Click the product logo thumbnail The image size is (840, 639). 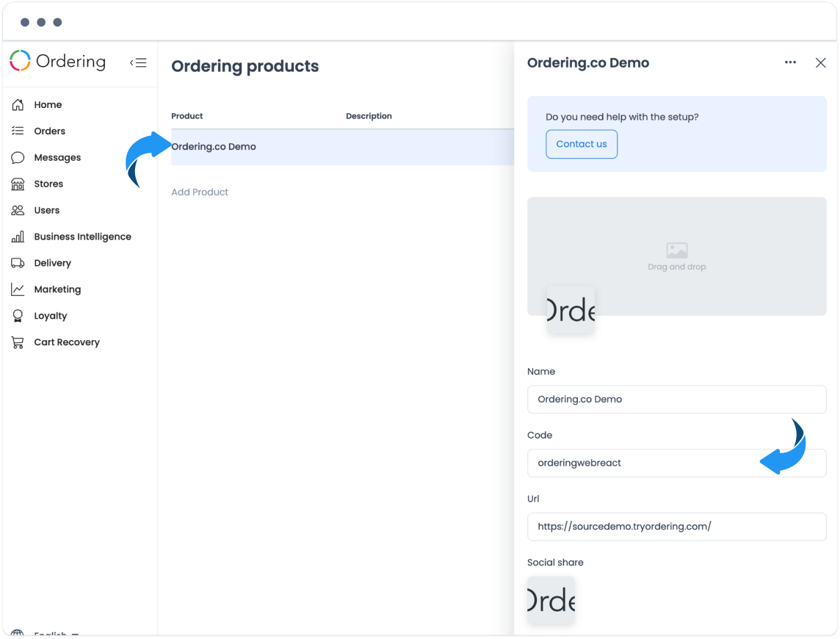(x=571, y=310)
